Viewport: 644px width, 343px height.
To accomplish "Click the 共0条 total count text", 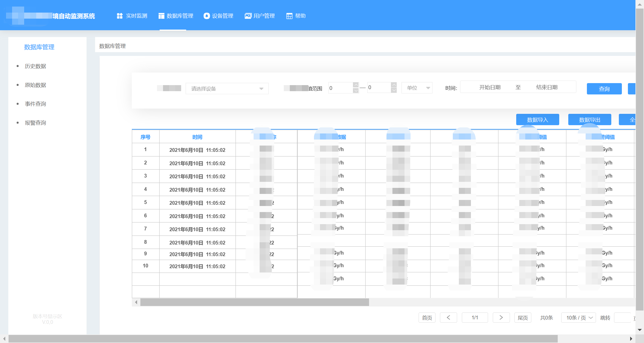I will (547, 318).
